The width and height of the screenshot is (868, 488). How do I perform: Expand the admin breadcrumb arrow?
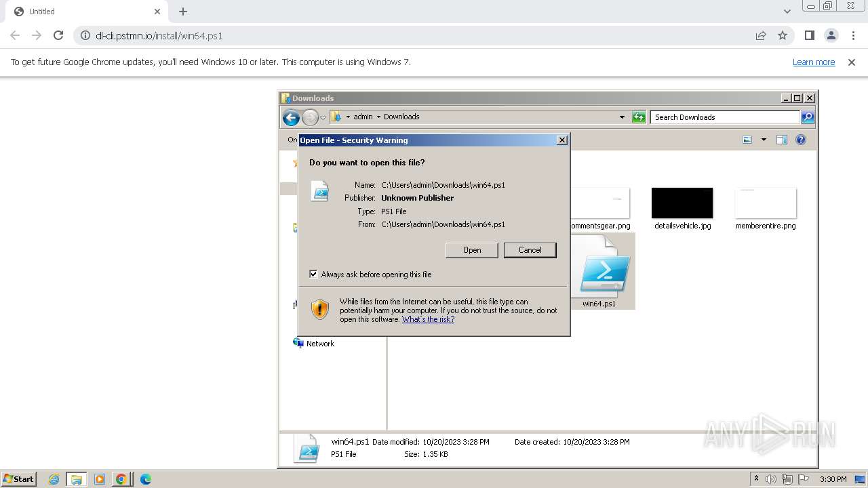coord(378,117)
